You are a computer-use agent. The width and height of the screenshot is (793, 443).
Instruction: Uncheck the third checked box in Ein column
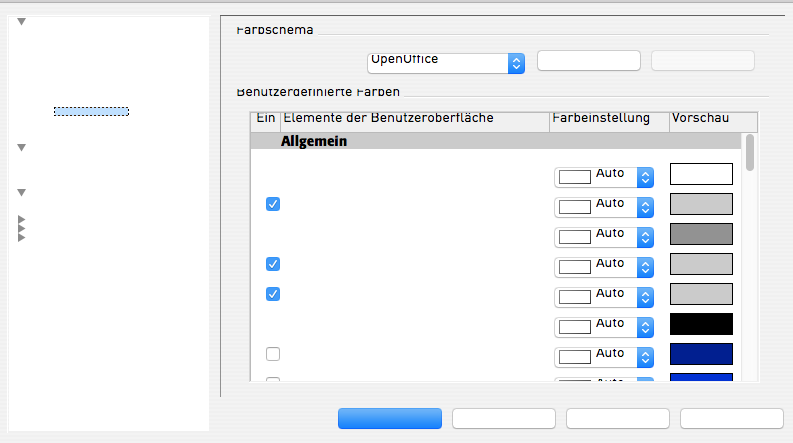point(273,294)
